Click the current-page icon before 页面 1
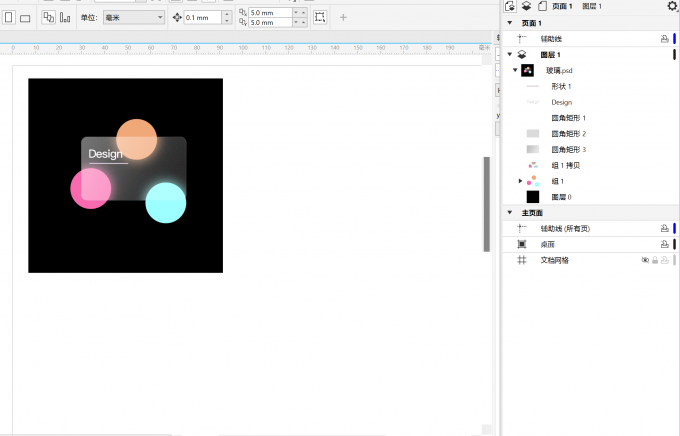The width and height of the screenshot is (680, 436). [543, 6]
